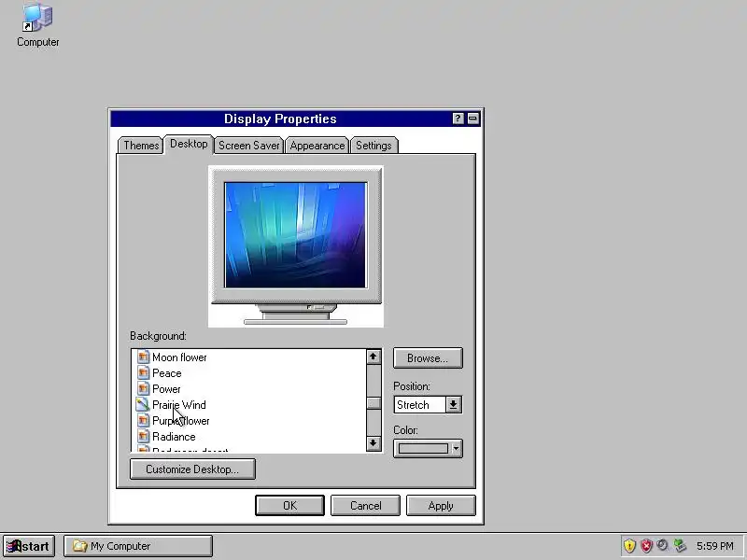This screenshot has width=747, height=560.
Task: Click the background list scroll thumb
Action: 373,403
